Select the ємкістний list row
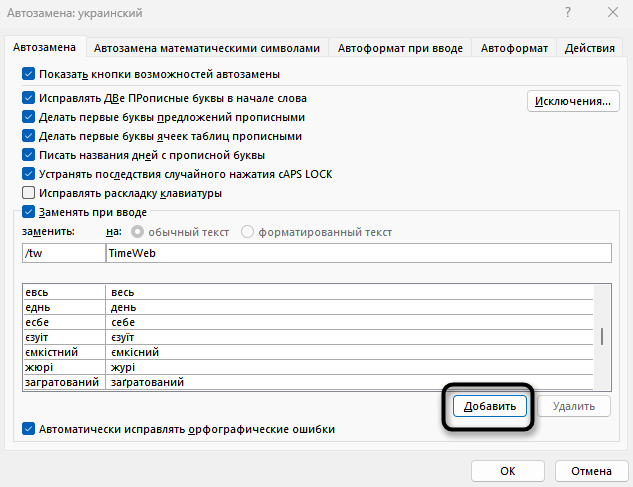 (308, 352)
